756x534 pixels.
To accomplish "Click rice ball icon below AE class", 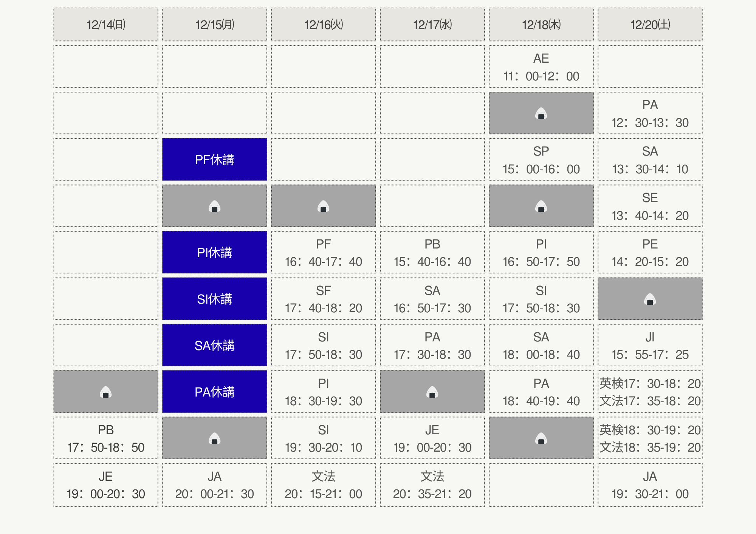I will (x=541, y=113).
